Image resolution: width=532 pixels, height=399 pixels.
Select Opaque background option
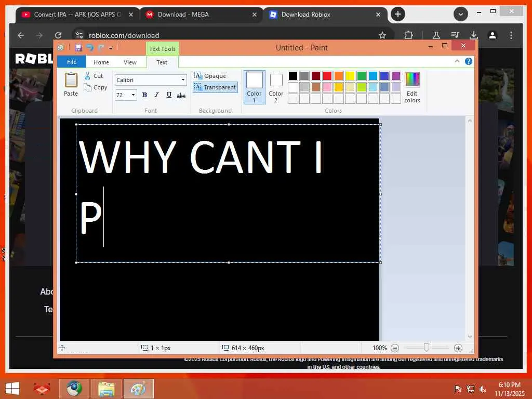pyautogui.click(x=210, y=76)
